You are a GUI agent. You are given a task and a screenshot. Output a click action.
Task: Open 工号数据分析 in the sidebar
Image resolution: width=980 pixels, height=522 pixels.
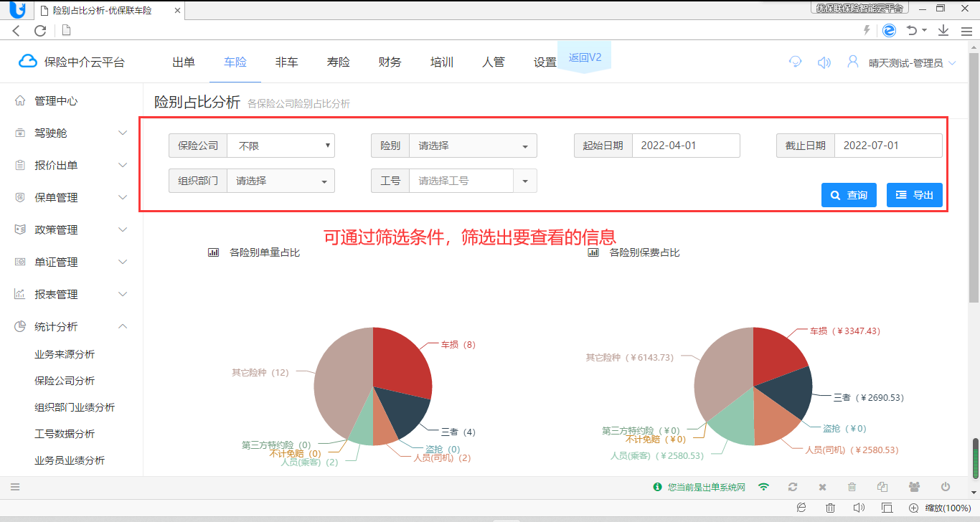[65, 434]
